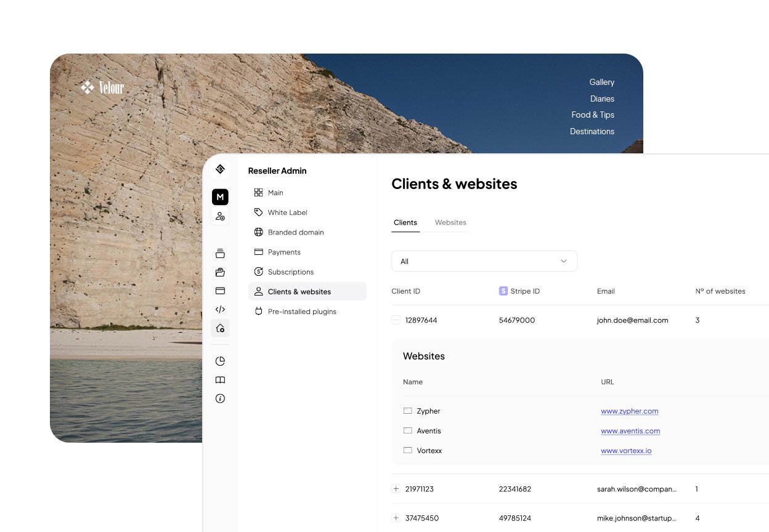The image size is (769, 532).
Task: Click Gallery in the Velour site navigation
Action: pyautogui.click(x=601, y=82)
